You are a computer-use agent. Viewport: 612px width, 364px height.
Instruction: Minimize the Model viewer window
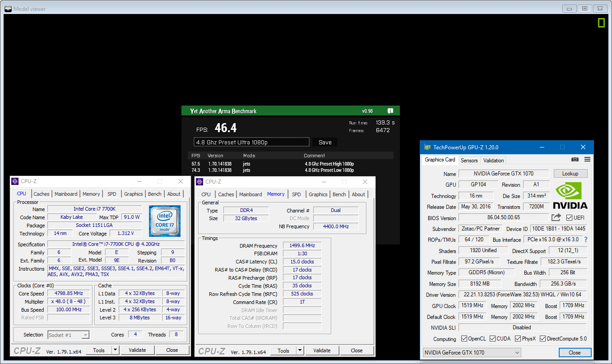[570, 9]
